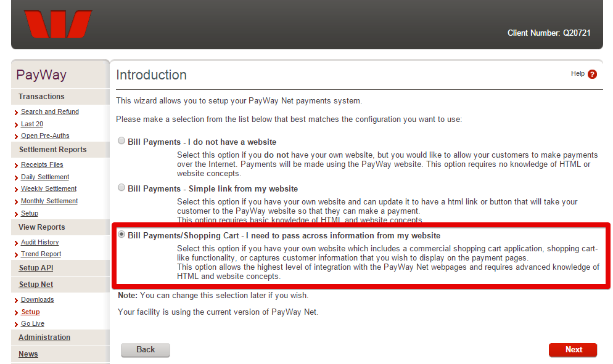
Task: Open the News menu item
Action: click(x=28, y=354)
